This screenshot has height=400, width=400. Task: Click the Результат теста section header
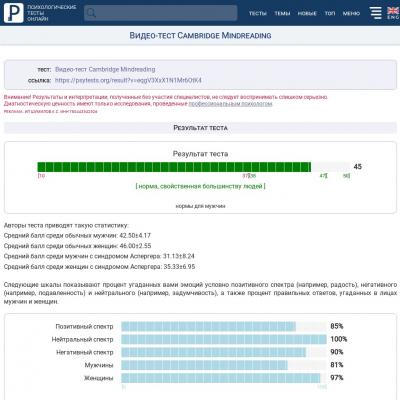tap(200, 128)
